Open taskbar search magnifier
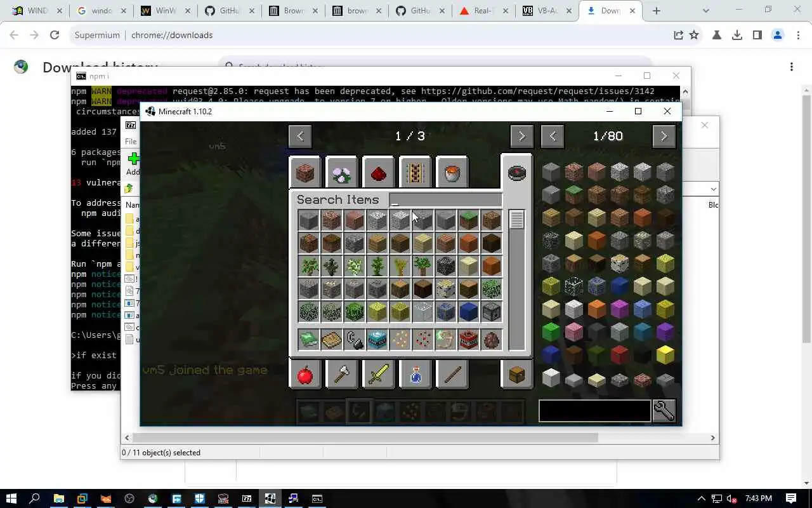812x508 pixels. pos(35,498)
